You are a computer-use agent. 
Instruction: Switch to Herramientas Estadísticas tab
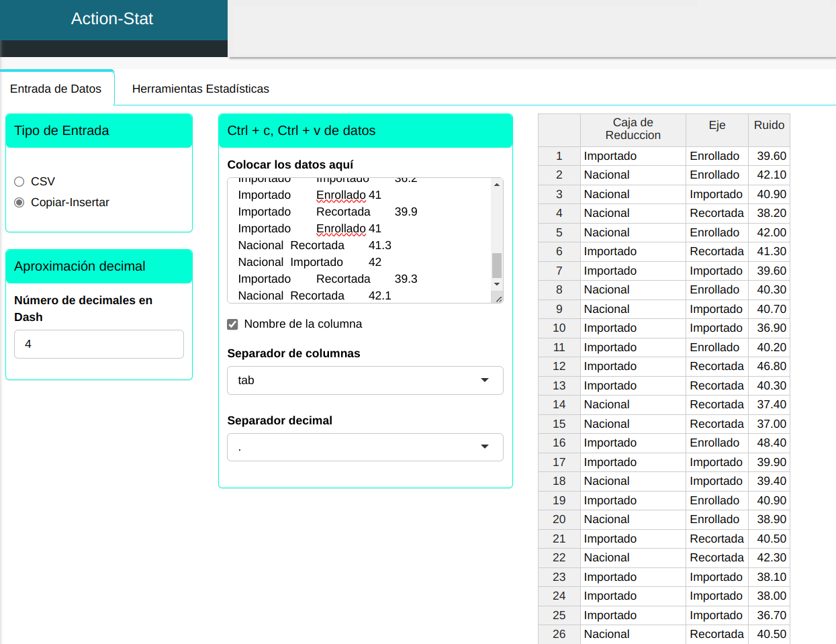click(200, 89)
